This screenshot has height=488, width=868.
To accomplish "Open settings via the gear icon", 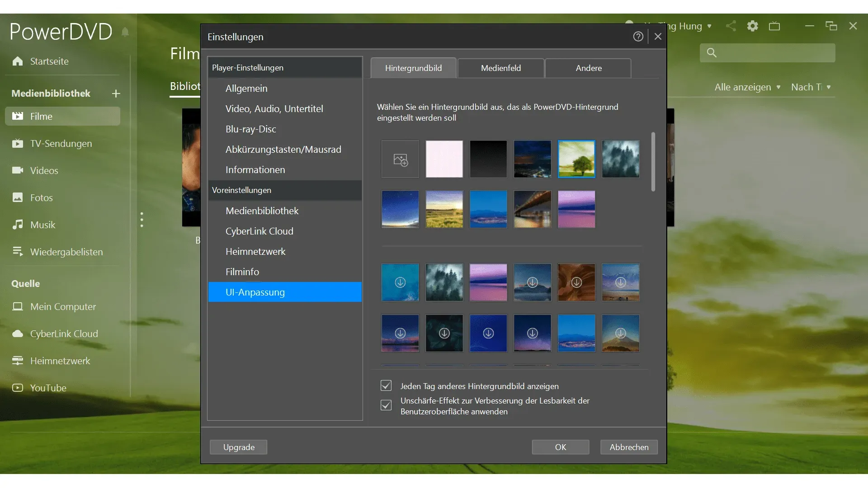I will [753, 26].
